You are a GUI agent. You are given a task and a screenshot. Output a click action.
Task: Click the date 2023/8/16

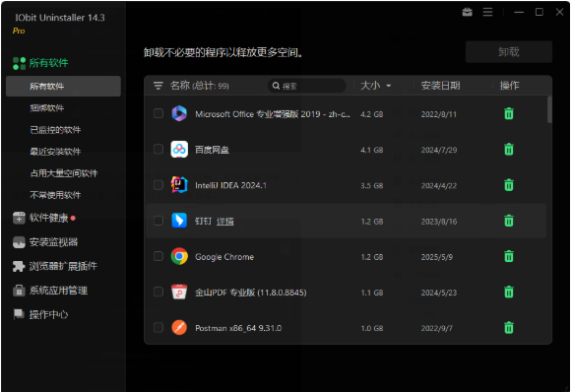point(439,222)
